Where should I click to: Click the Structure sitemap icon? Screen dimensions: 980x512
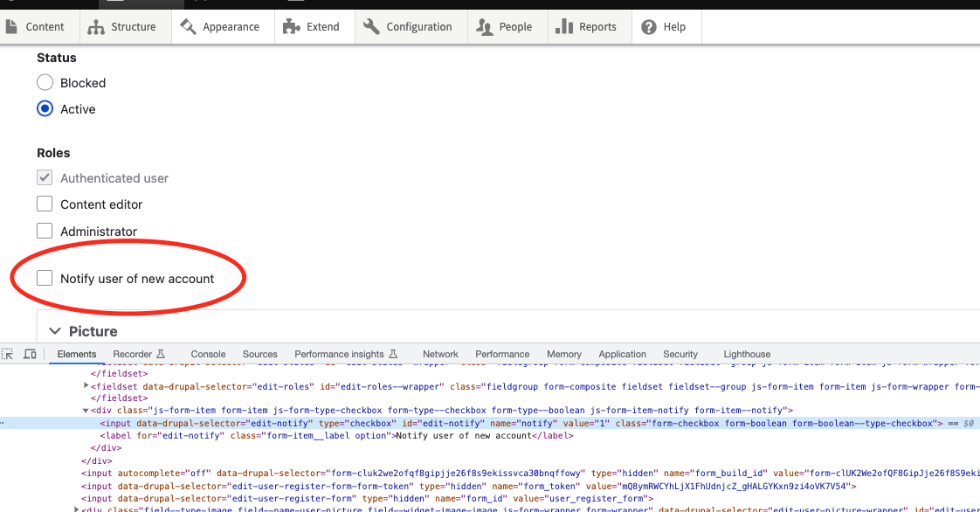98,26
